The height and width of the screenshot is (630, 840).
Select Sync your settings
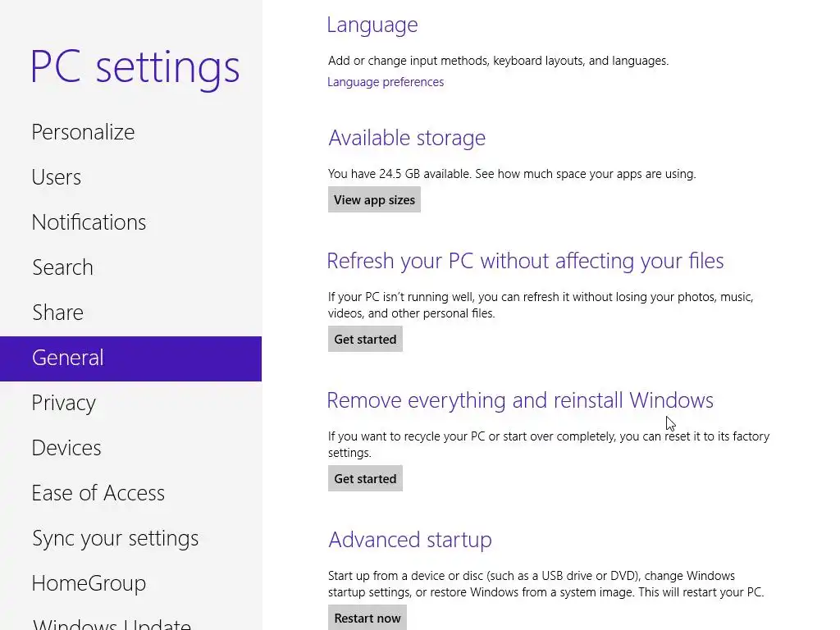115,538
